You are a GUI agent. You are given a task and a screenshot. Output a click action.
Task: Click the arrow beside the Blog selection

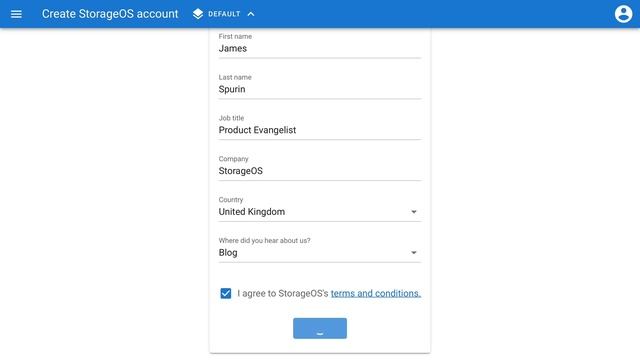coord(413,253)
